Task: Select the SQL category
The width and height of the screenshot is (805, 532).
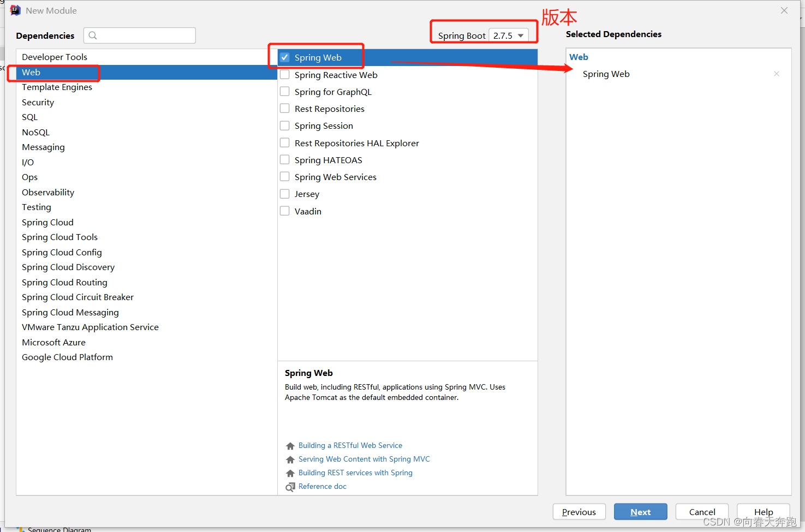Action: click(x=147, y=117)
